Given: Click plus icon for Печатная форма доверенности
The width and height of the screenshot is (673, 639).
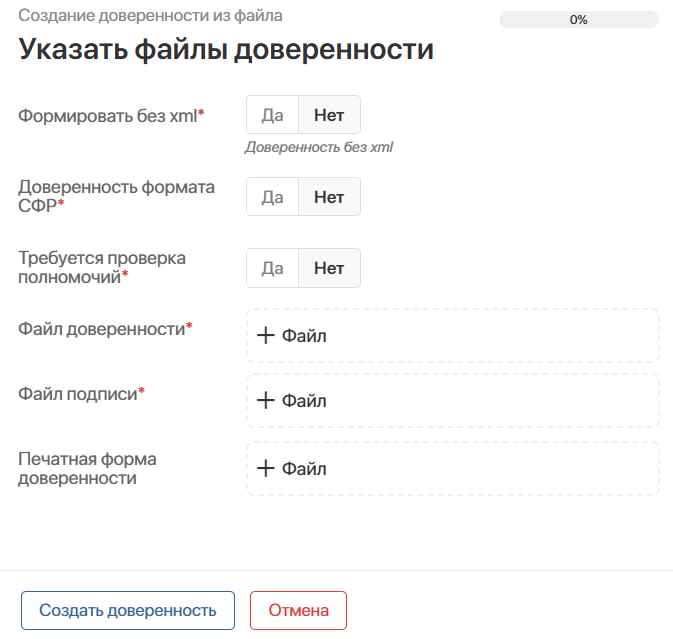Looking at the screenshot, I should tap(266, 468).
